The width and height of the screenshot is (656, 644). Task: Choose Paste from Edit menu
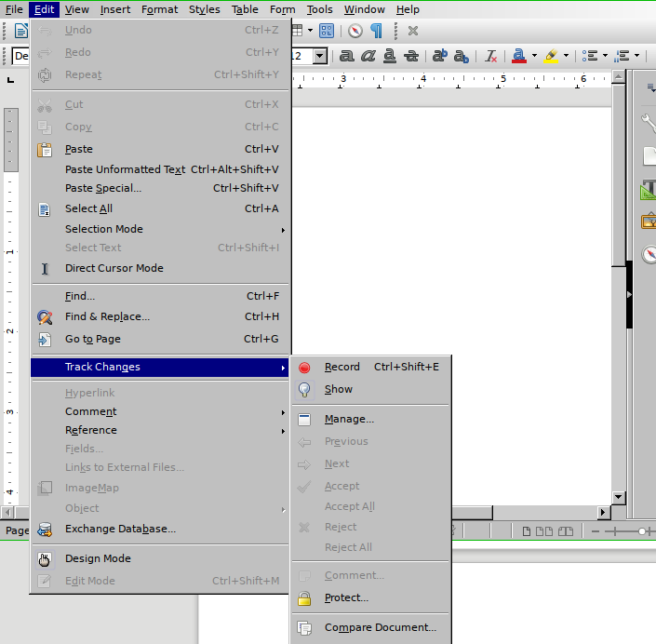click(160, 150)
